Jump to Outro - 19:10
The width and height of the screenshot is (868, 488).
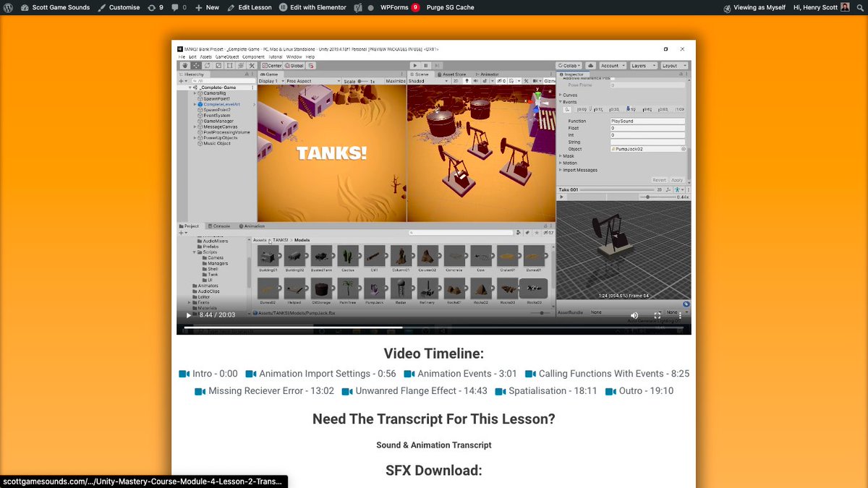click(x=639, y=391)
